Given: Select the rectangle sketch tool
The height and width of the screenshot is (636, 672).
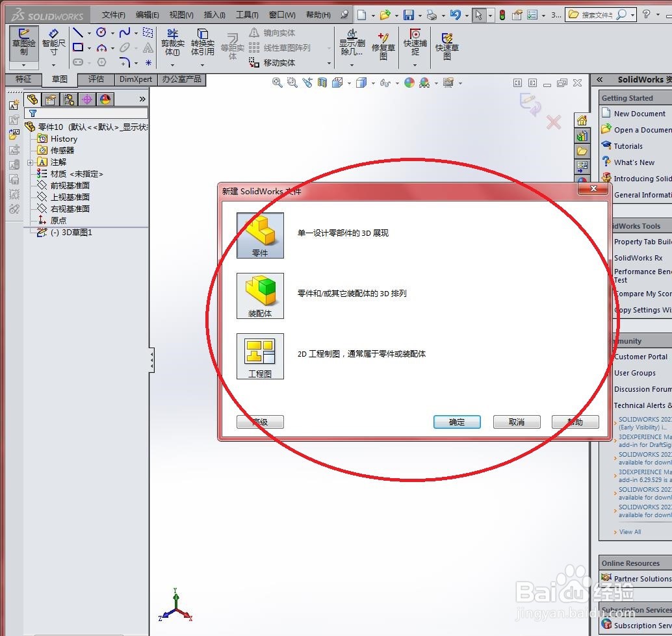Looking at the screenshot, I should point(78,47).
